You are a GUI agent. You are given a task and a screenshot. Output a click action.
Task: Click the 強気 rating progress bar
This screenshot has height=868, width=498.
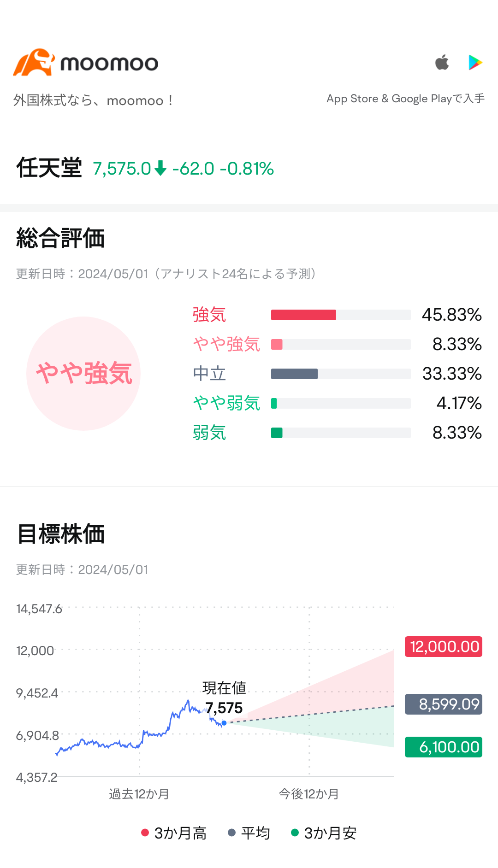pos(341,315)
